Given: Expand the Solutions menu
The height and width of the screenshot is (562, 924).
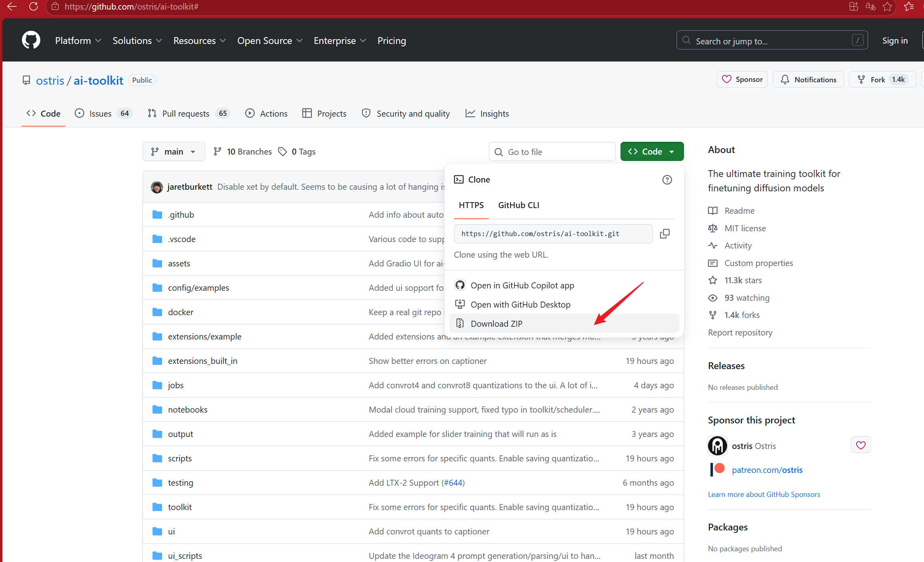Looking at the screenshot, I should point(137,41).
